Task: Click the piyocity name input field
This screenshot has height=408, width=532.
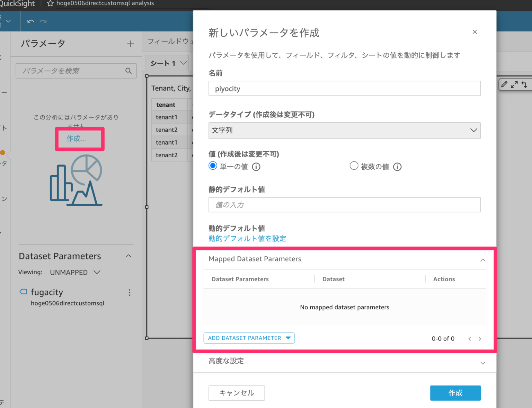Action: click(344, 88)
